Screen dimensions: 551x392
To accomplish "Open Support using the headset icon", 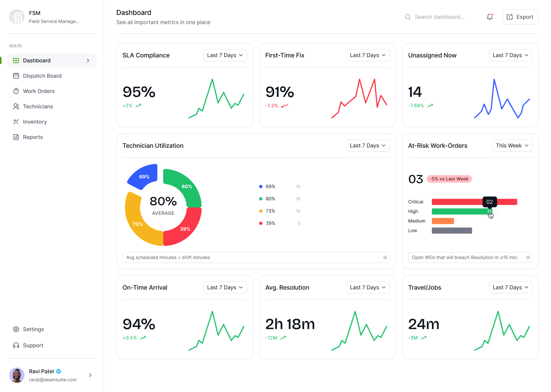I will click(16, 345).
